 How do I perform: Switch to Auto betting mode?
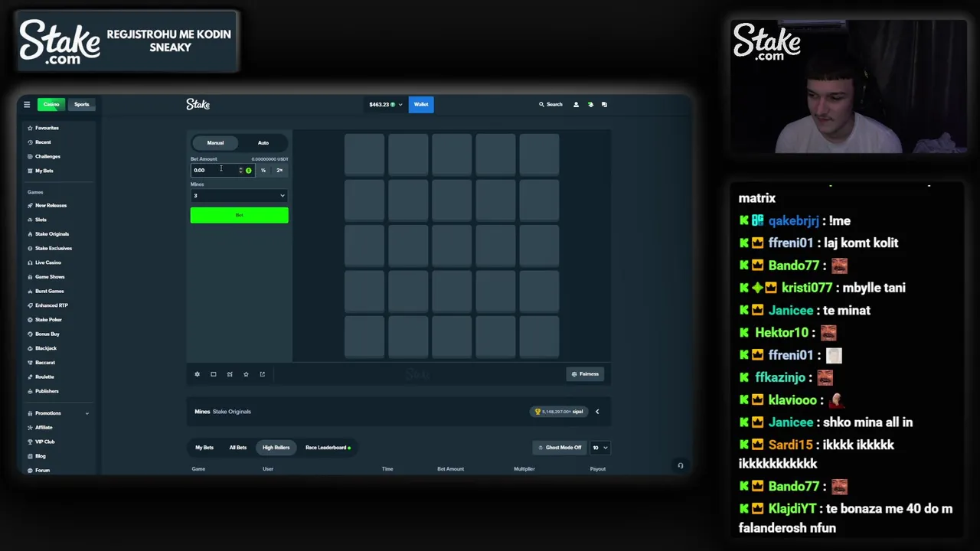(263, 143)
